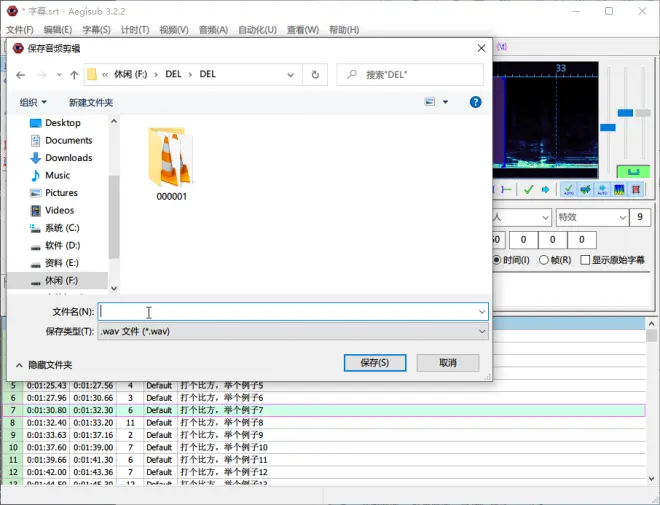Click the forward navigation arrow in dialog
The image size is (660, 505).
coord(42,75)
